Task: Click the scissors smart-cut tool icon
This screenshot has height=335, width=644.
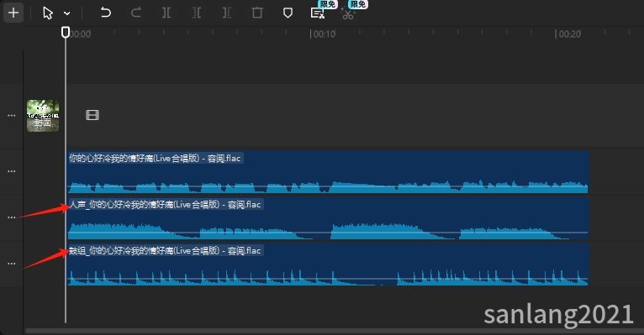Action: 348,14
